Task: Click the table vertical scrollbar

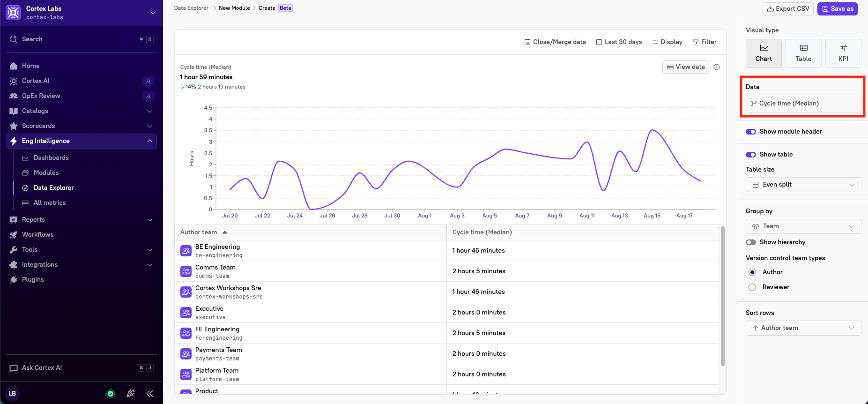Action: pyautogui.click(x=723, y=296)
